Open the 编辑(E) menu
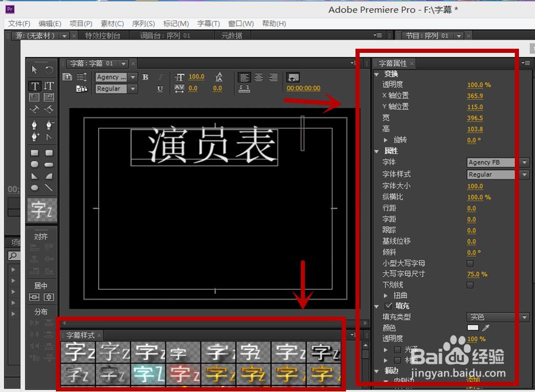Viewport: 535px width, 392px height. [50, 24]
